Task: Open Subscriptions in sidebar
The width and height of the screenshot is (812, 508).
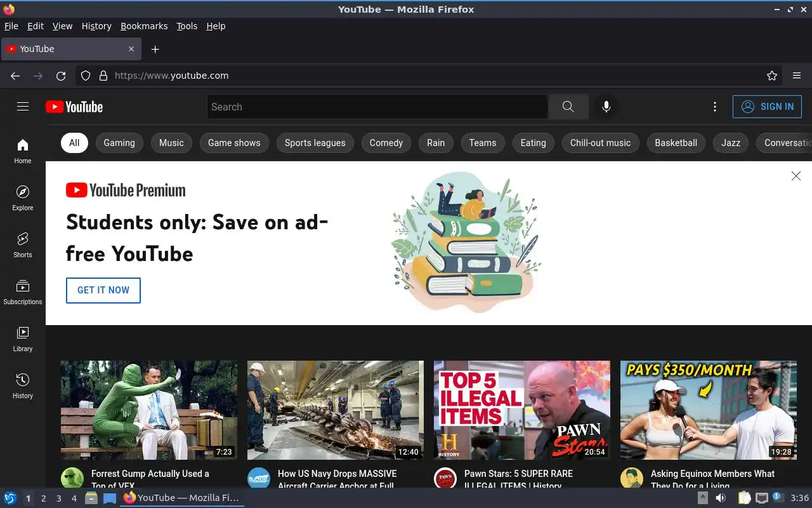Action: pos(23,292)
